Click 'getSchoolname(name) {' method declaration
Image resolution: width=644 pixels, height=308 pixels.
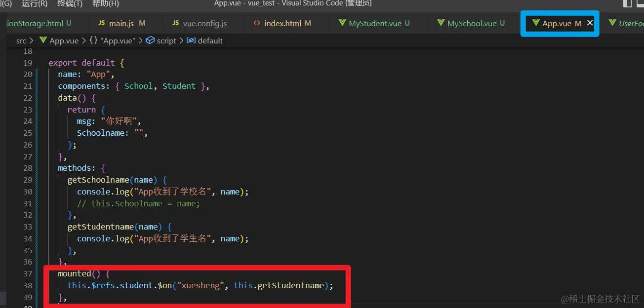117,180
